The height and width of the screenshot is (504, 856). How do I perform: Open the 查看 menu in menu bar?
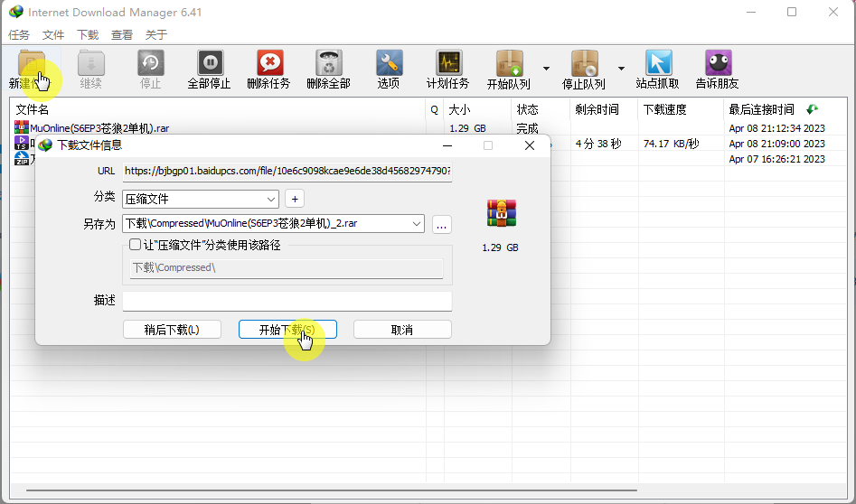(x=122, y=35)
